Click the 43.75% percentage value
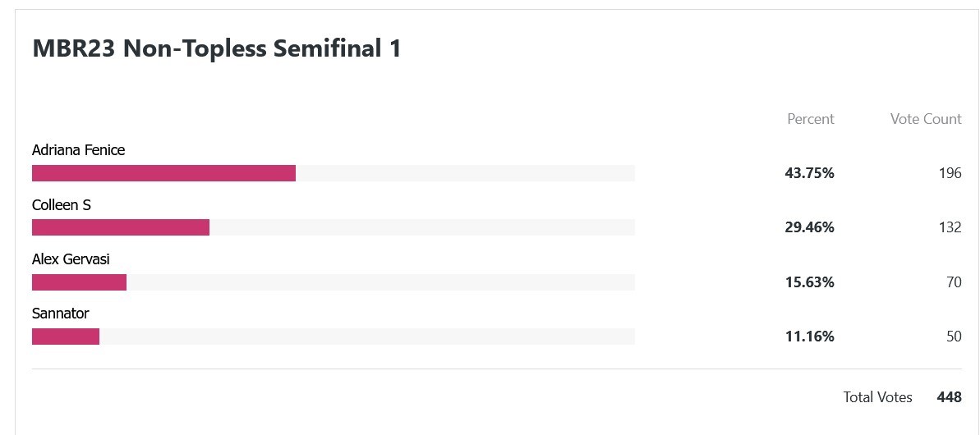This screenshot has height=435, width=980. point(809,173)
